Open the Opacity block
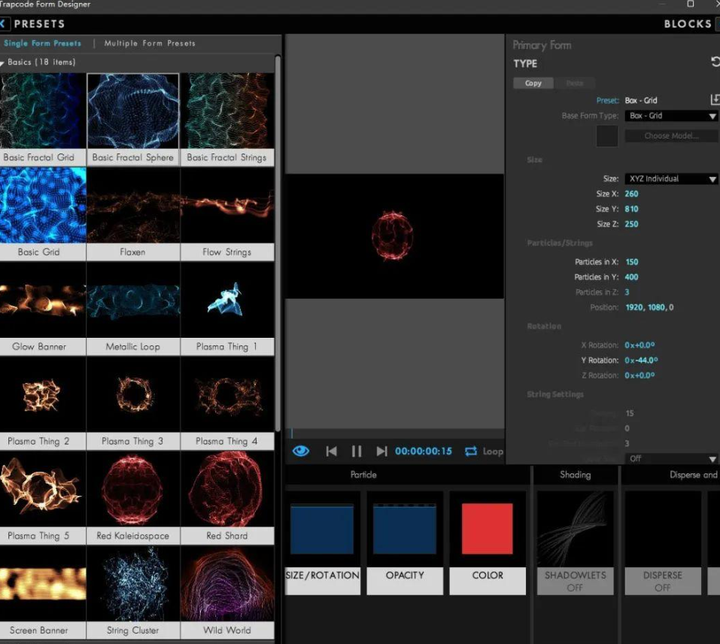 click(405, 541)
